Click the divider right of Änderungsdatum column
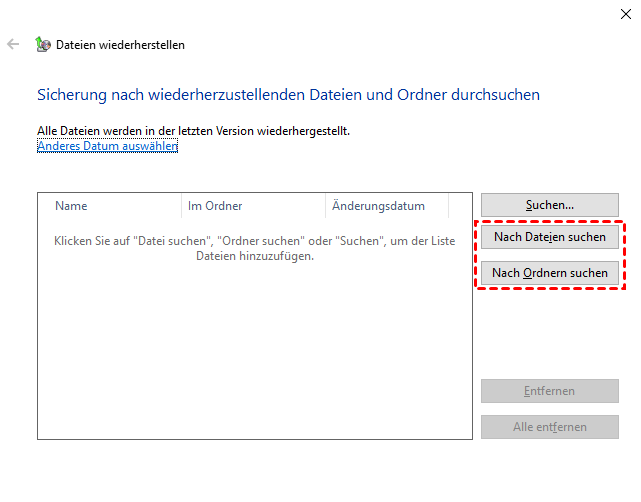The image size is (641, 502). 449,206
